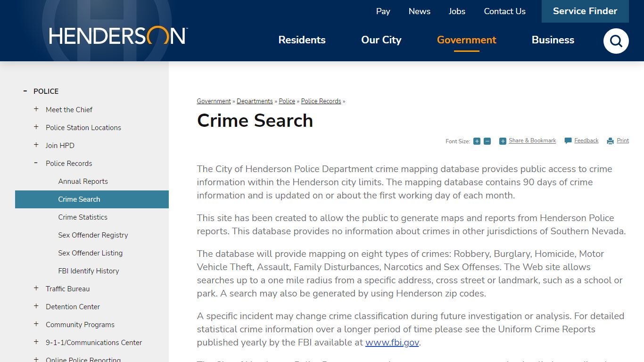The width and height of the screenshot is (644, 362).
Task: Open the Government menu
Action: click(466, 40)
